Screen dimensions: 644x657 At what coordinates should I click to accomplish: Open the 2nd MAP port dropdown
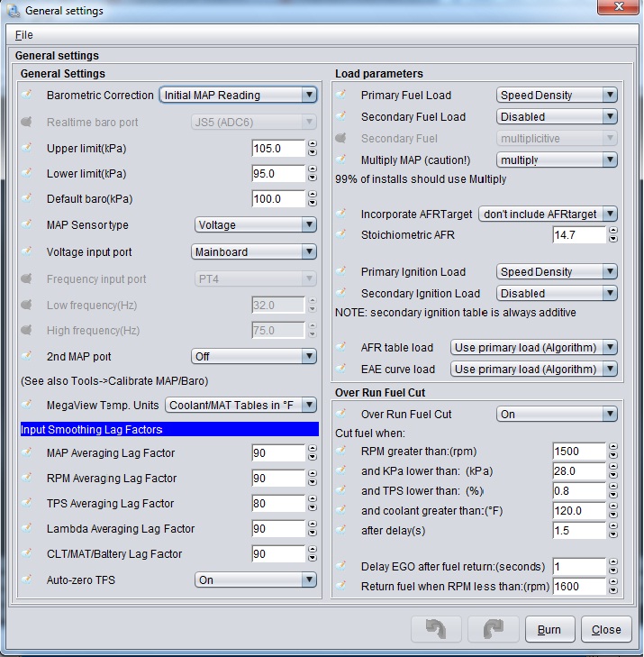[254, 357]
